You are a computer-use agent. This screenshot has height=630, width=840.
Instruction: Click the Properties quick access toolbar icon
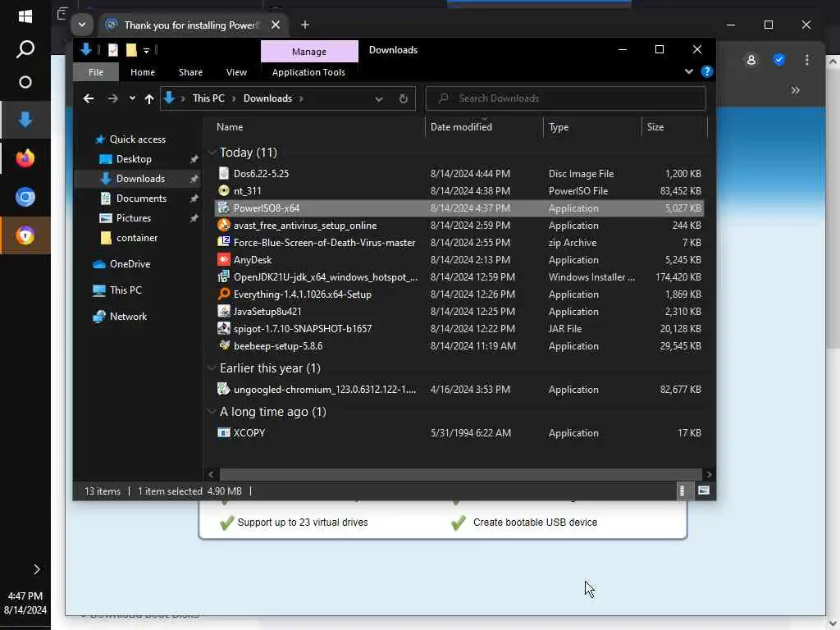tap(113, 50)
